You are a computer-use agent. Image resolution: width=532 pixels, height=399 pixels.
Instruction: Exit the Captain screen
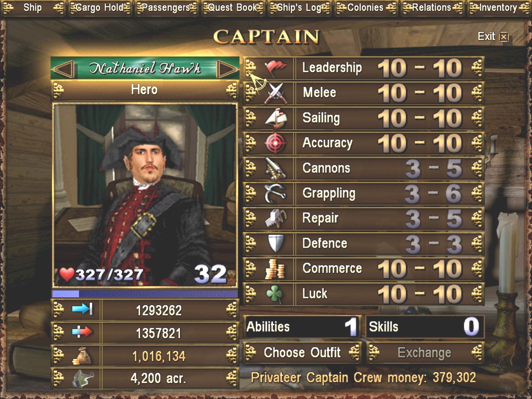pyautogui.click(x=493, y=37)
